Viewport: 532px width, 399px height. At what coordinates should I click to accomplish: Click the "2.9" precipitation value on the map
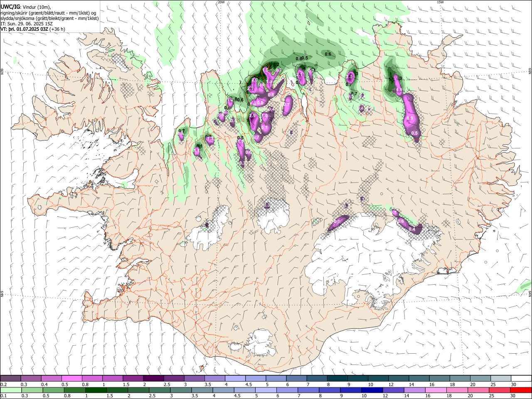coord(252,116)
